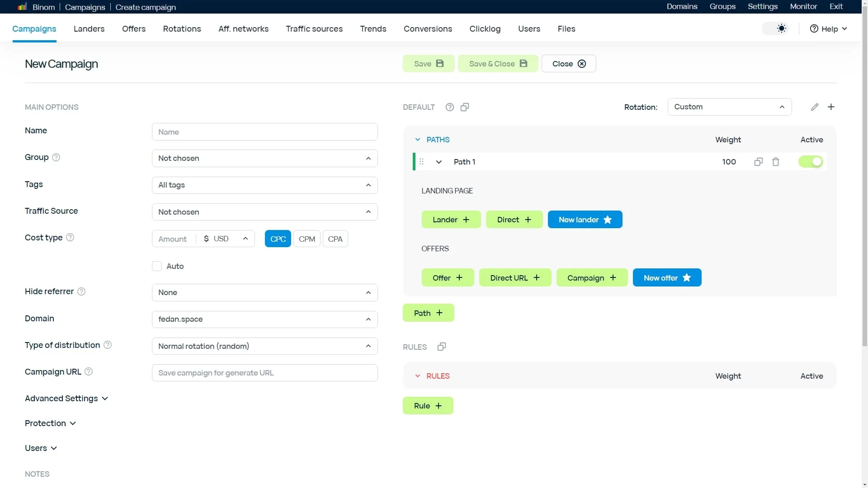Open the Hide referrer dropdown

(265, 292)
